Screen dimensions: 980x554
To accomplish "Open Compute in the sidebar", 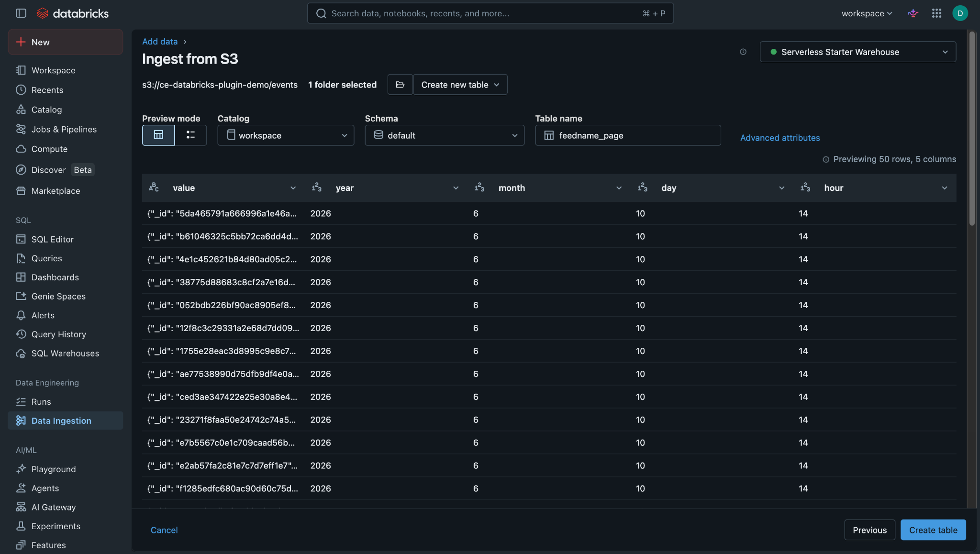I will pos(66,149).
